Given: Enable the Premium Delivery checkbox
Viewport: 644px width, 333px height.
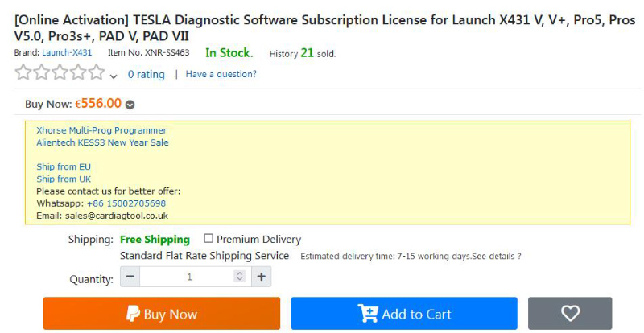Looking at the screenshot, I should (x=208, y=239).
